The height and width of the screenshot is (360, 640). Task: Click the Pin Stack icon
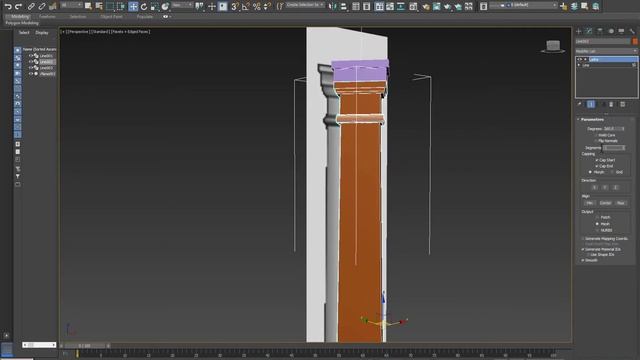click(579, 104)
